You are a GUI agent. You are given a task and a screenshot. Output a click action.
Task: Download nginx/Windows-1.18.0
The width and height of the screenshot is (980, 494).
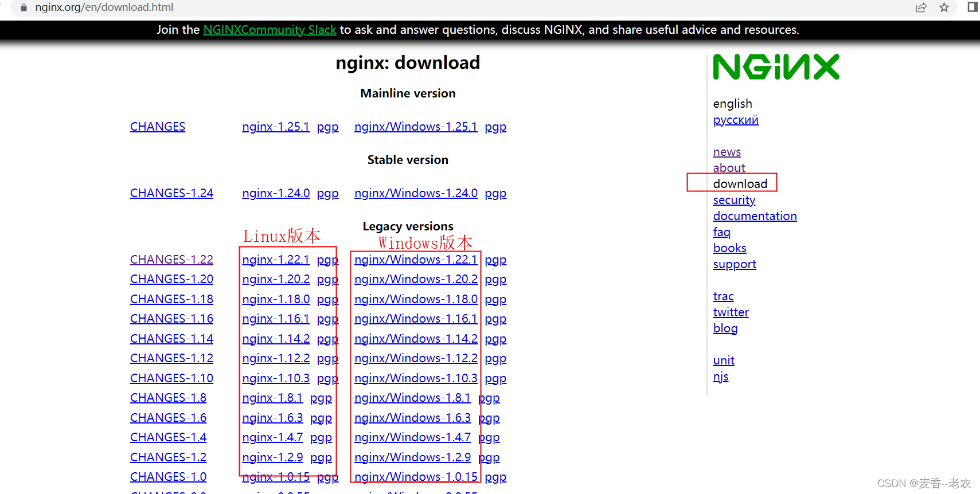pos(416,299)
